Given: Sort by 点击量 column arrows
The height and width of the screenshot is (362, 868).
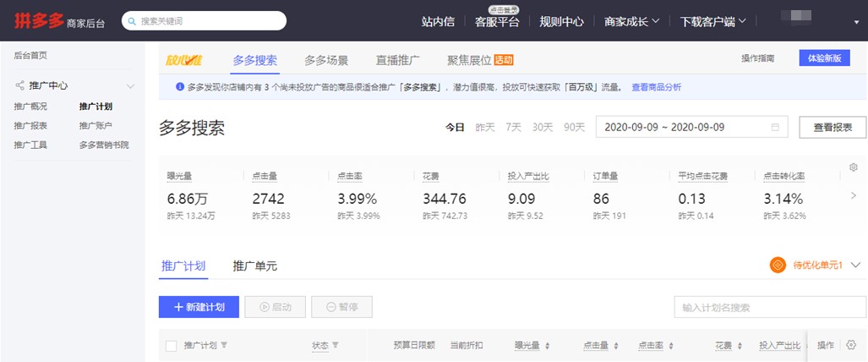Looking at the screenshot, I should pos(615,345).
